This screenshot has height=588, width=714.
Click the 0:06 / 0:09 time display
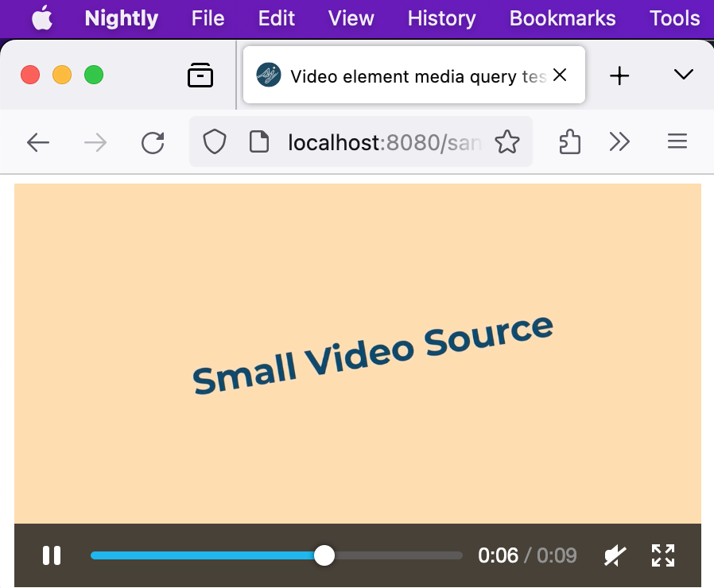tap(527, 555)
